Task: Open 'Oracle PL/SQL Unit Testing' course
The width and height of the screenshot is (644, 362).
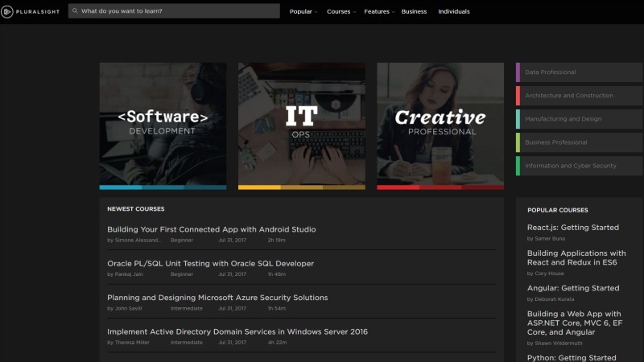Action: tap(210, 264)
